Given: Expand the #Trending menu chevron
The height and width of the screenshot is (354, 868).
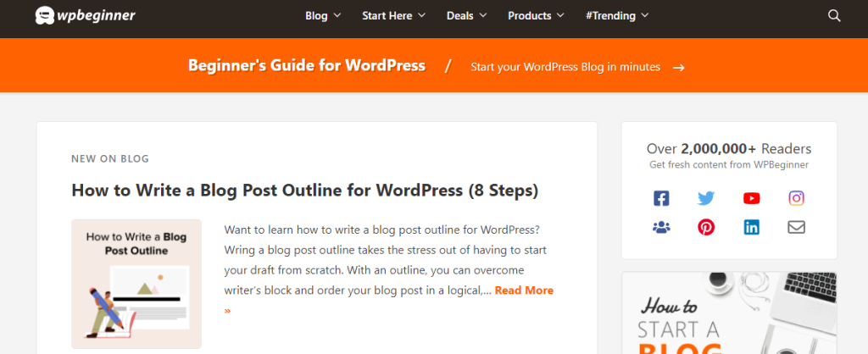Looking at the screenshot, I should [x=645, y=15].
